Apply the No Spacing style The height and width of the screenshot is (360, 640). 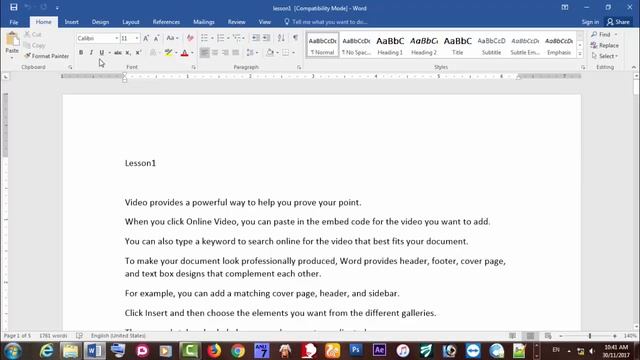coord(356,45)
